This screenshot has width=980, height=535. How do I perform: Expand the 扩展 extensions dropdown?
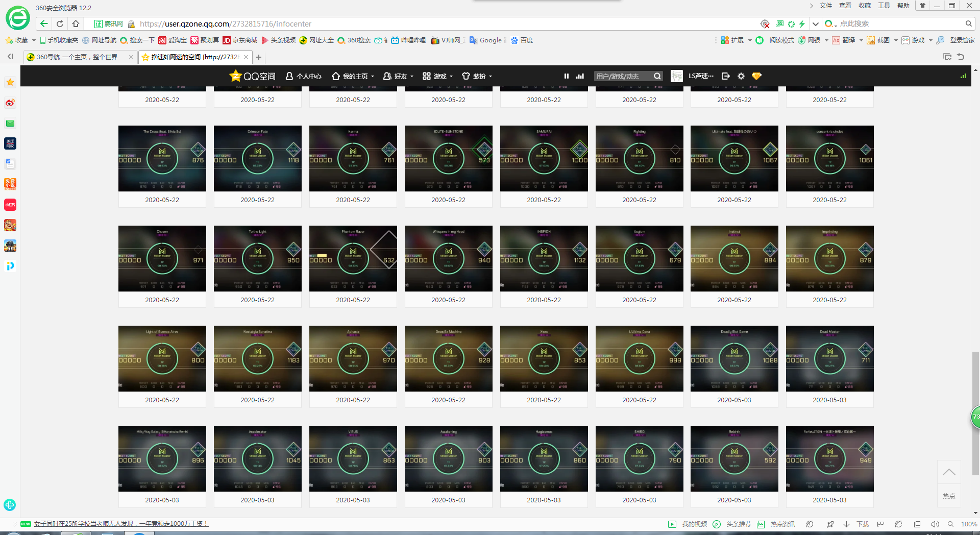point(750,40)
